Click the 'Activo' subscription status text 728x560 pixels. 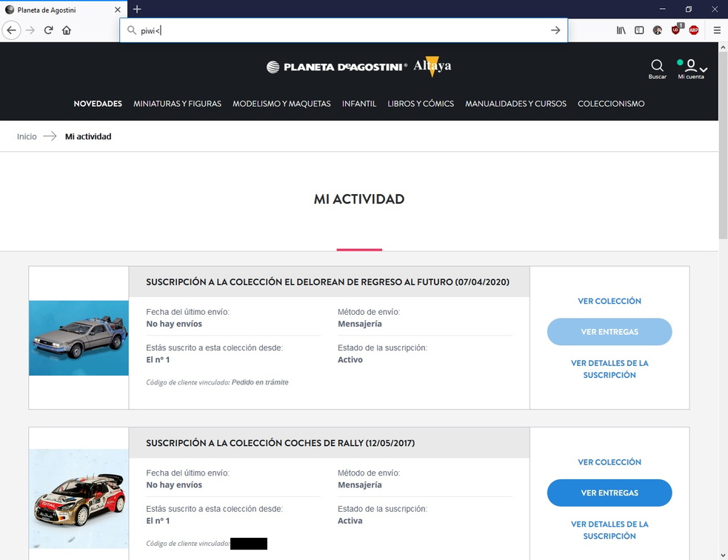pyautogui.click(x=350, y=359)
